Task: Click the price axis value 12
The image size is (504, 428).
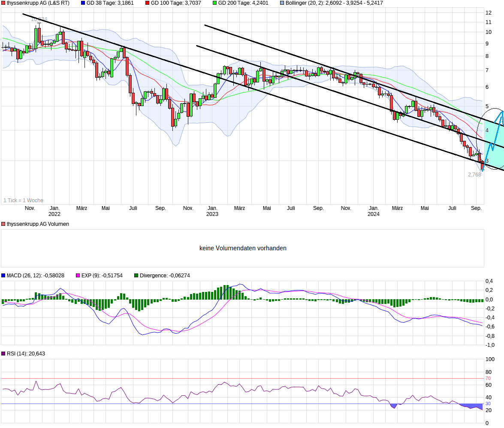Action: point(488,13)
